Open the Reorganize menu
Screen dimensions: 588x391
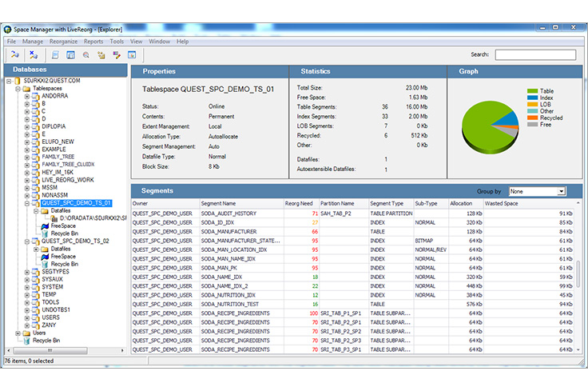tap(63, 42)
